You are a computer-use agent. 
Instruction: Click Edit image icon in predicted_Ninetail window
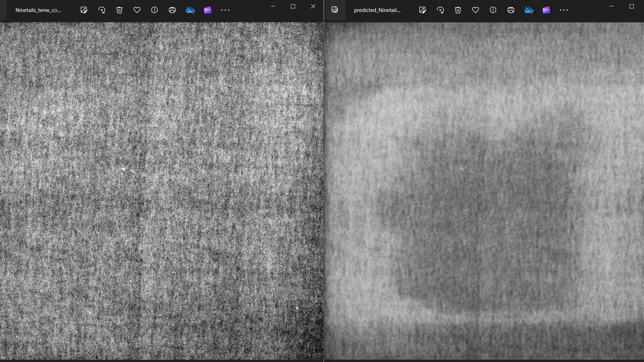point(423,10)
